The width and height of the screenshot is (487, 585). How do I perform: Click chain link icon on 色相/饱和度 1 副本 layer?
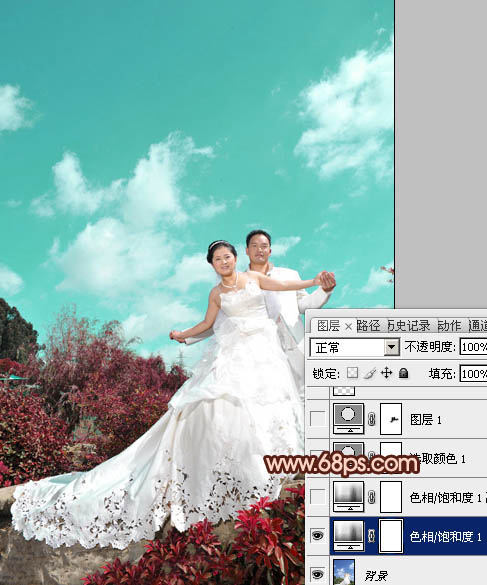372,497
